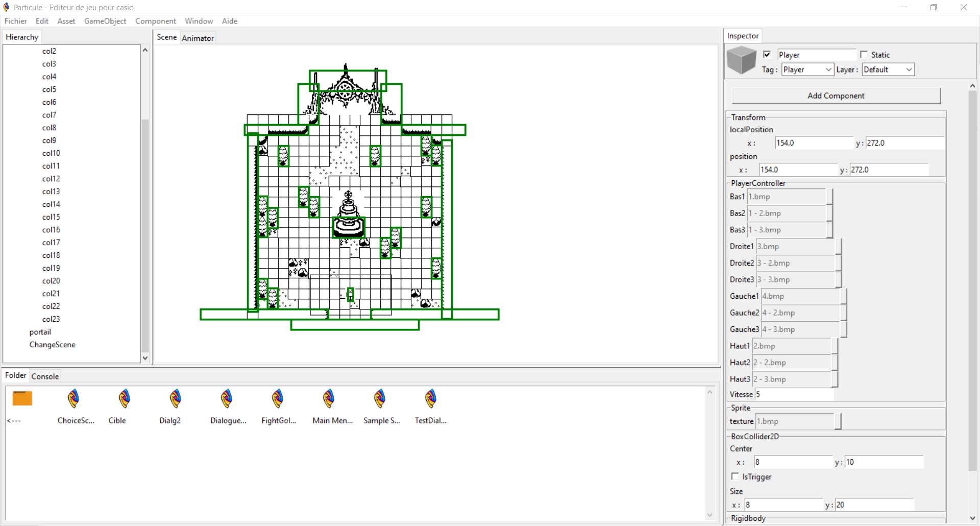Click the Vitesse value field

click(794, 394)
